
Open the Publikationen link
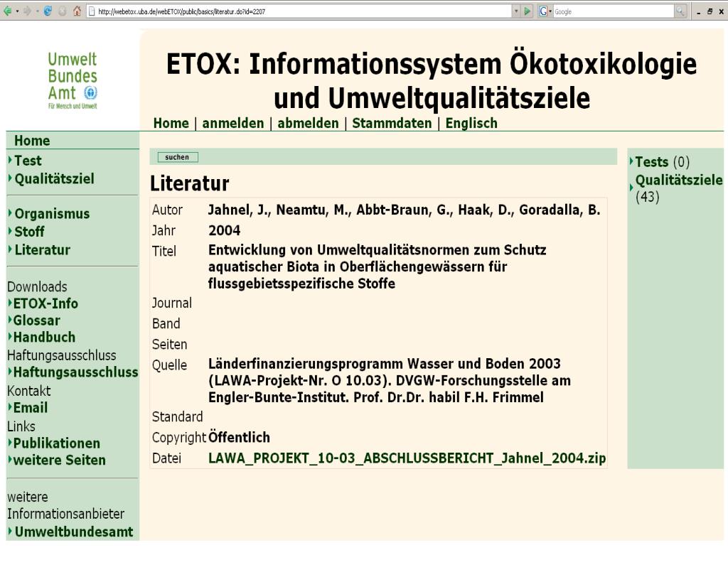tap(57, 443)
